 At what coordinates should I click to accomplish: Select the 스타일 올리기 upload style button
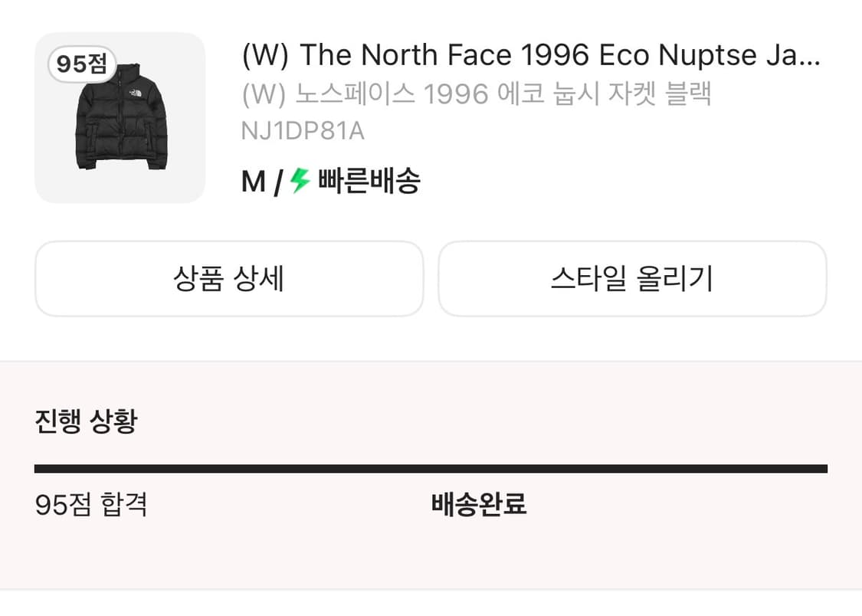point(631,279)
